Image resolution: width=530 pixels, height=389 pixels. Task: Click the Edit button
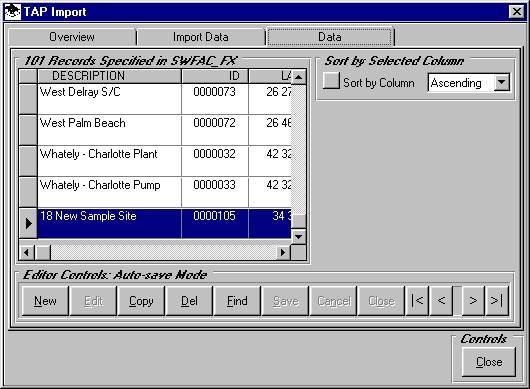coord(93,301)
